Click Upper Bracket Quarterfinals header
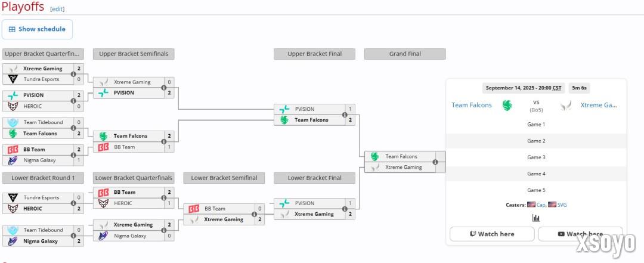The height and width of the screenshot is (263, 644). [x=43, y=54]
